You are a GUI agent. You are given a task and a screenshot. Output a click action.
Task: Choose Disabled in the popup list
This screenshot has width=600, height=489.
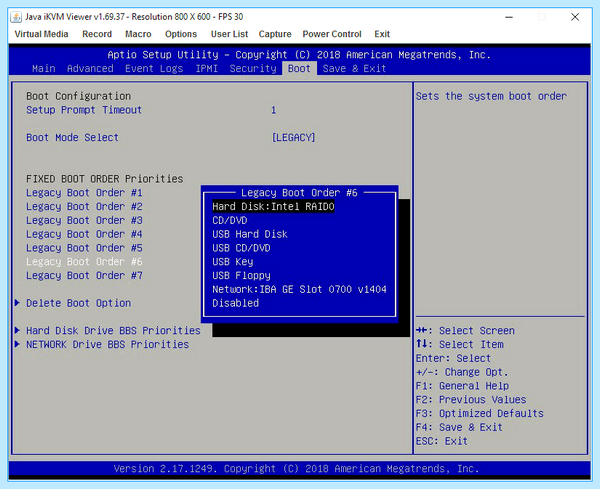click(235, 303)
